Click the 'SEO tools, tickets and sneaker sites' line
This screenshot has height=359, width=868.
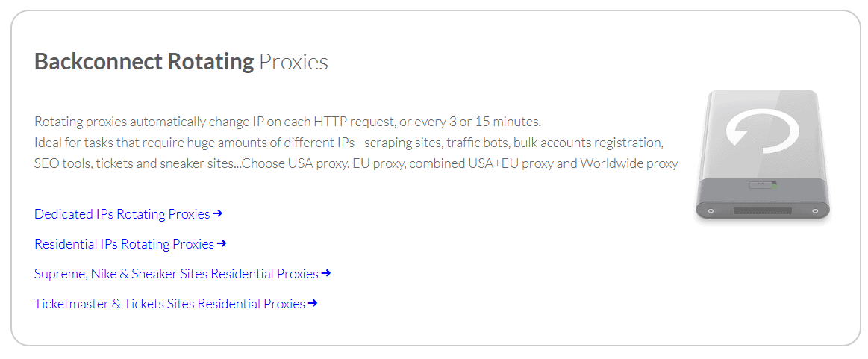pos(356,164)
